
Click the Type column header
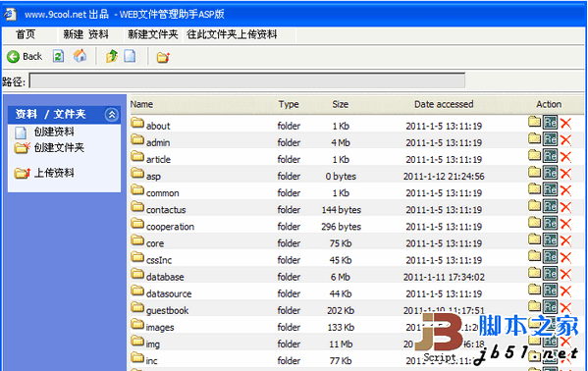point(289,104)
